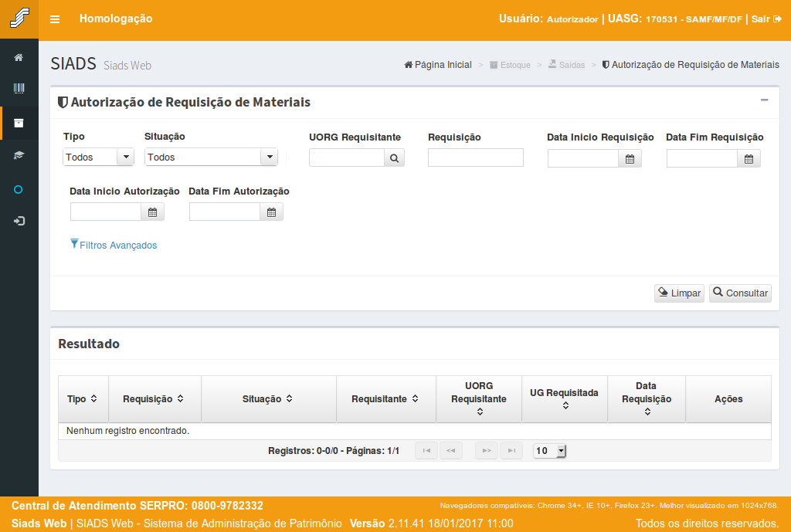Click the sign-in arrow sidebar icon
This screenshot has width=791, height=532.
[19, 221]
